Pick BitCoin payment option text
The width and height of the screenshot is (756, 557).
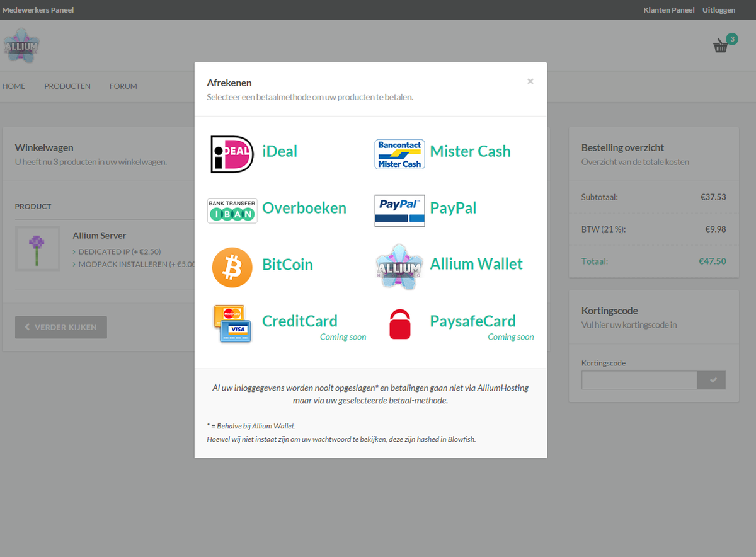pos(287,264)
